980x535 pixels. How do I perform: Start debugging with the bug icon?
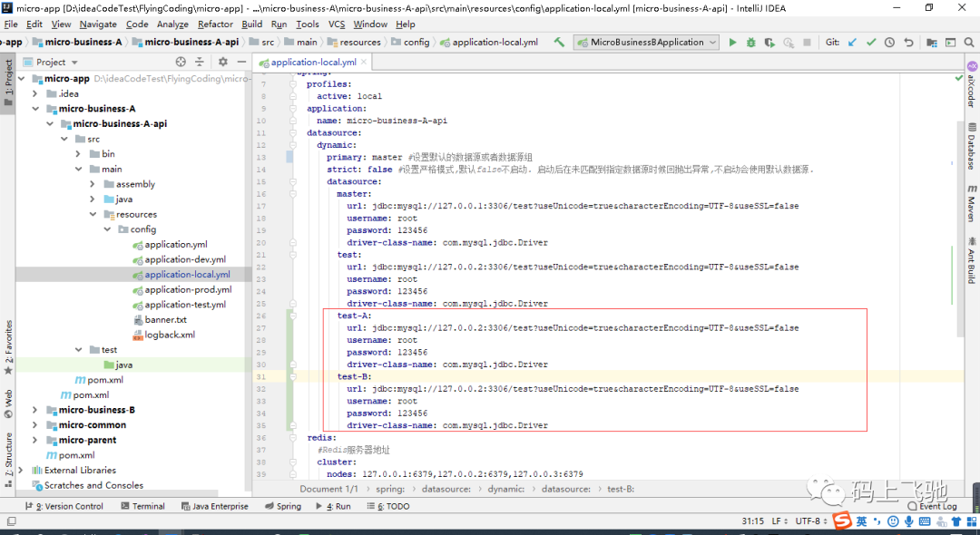(x=751, y=43)
